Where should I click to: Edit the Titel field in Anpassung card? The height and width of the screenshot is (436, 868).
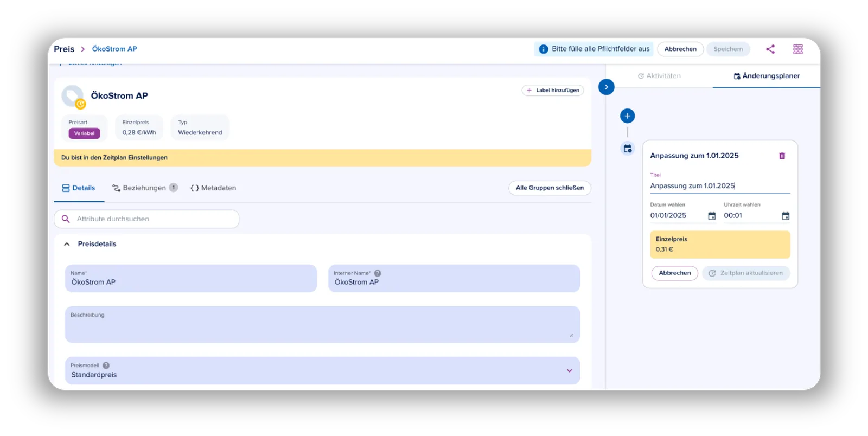(x=720, y=186)
